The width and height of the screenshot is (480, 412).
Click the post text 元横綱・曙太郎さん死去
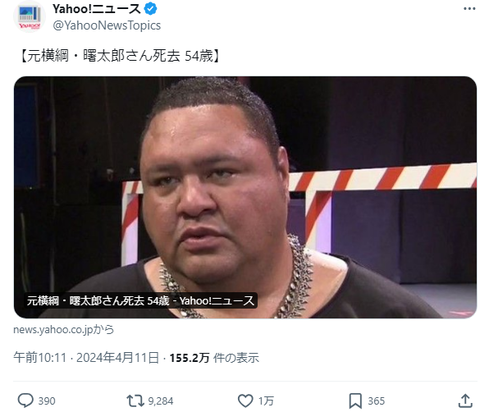104,56
